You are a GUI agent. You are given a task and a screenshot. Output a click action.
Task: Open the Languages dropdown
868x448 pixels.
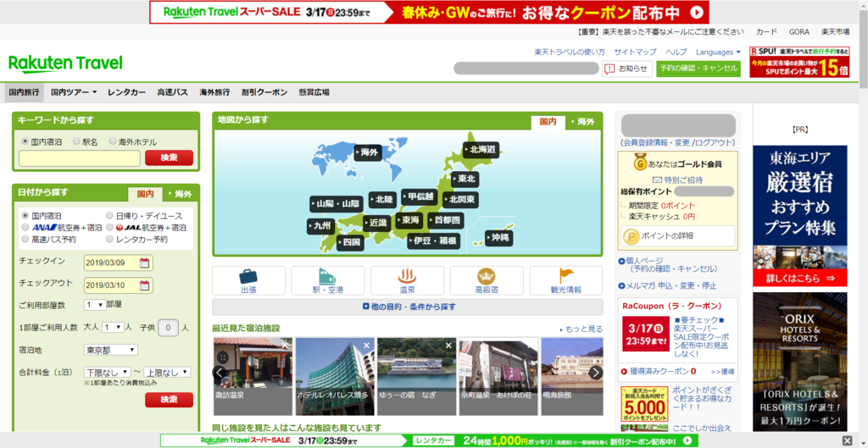coord(718,52)
